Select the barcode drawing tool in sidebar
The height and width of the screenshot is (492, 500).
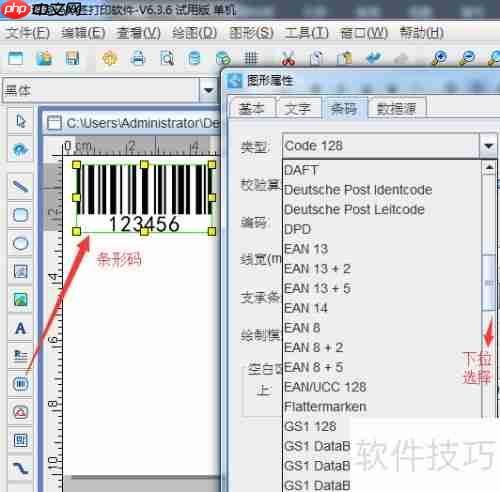[20, 384]
